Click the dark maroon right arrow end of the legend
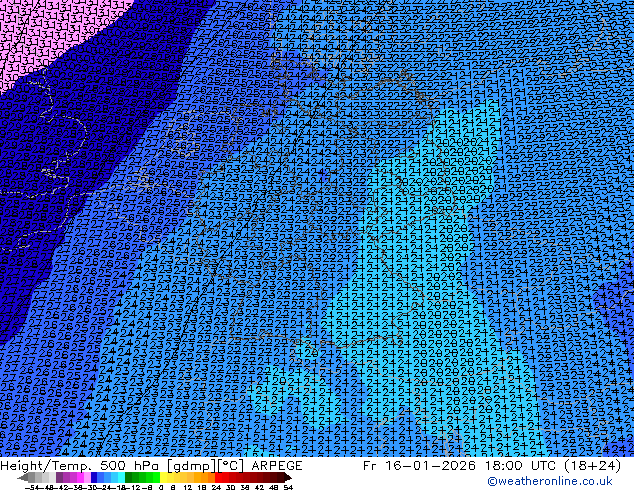The image size is (634, 490). (x=287, y=477)
